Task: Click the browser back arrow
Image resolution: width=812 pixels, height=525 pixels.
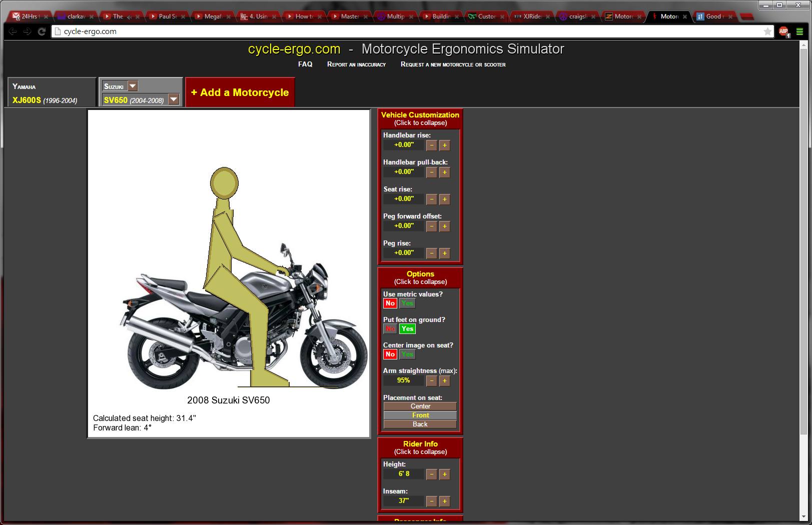Action: click(x=13, y=31)
